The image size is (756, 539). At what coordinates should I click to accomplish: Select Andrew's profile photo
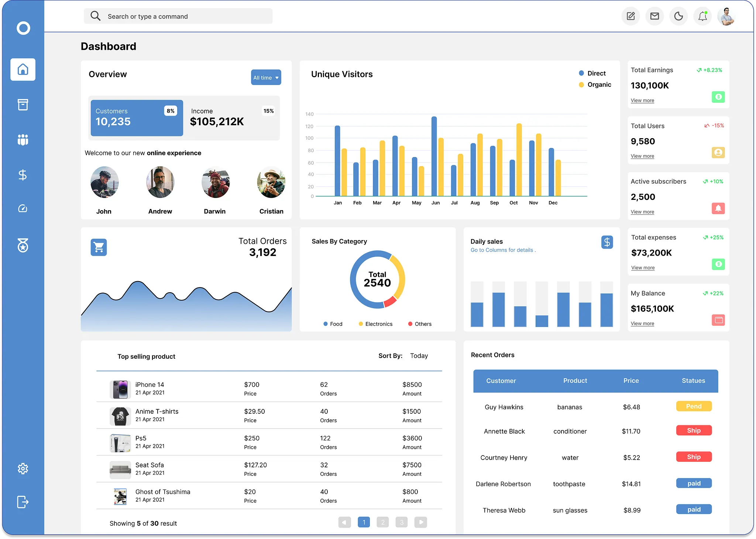160,182
